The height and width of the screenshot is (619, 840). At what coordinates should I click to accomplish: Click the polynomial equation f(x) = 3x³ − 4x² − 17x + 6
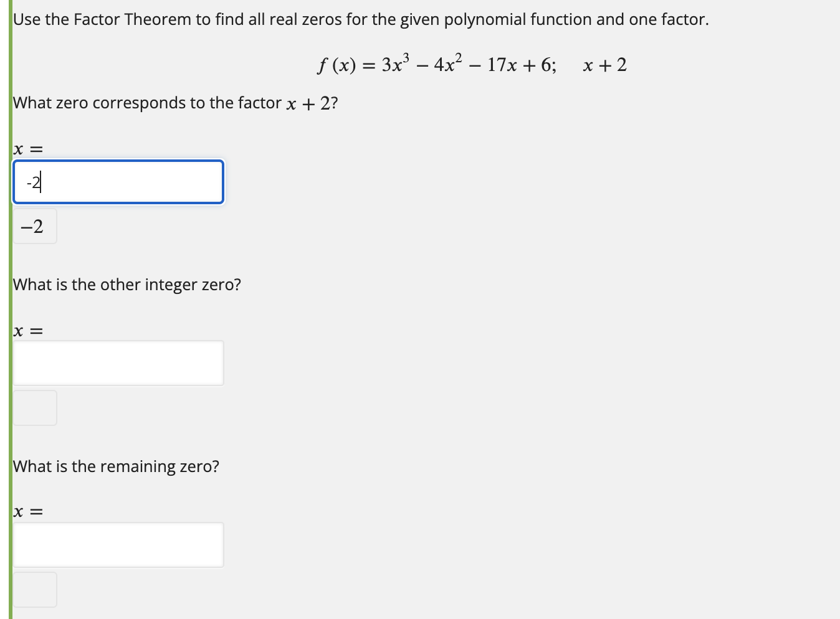[435, 64]
